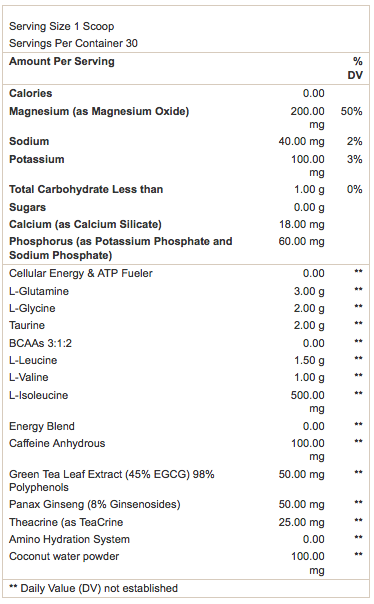Click Total Carbohydrate Less than label
374x604 pixels.
tap(86, 190)
